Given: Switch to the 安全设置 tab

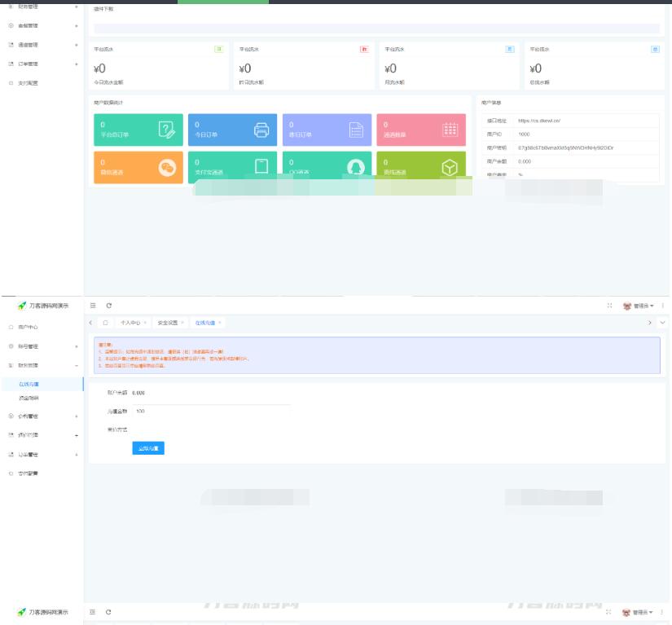Looking at the screenshot, I should click(x=167, y=323).
